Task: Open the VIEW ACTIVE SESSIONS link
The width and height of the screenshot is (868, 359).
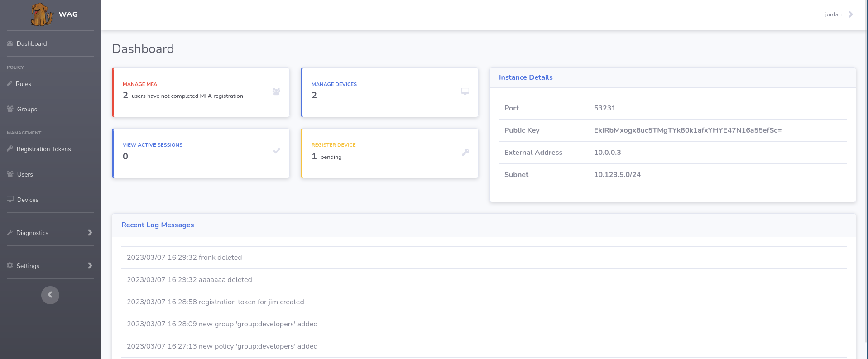Action: 153,145
